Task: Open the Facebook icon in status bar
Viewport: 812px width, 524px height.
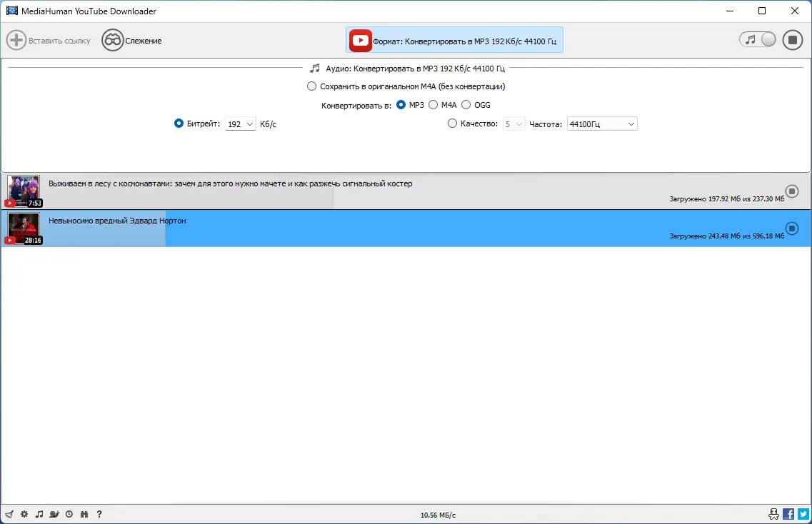Action: pyautogui.click(x=788, y=514)
